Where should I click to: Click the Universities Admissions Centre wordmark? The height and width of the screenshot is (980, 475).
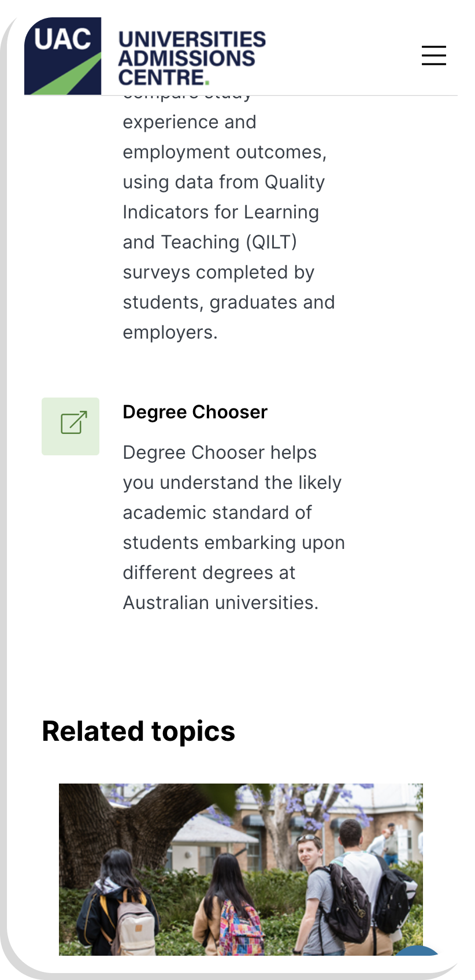[x=191, y=58]
